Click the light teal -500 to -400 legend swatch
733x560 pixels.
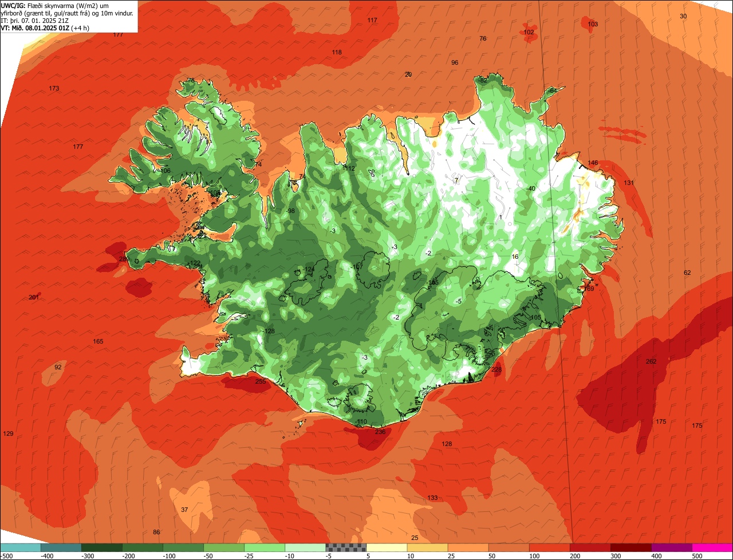click(x=21, y=547)
